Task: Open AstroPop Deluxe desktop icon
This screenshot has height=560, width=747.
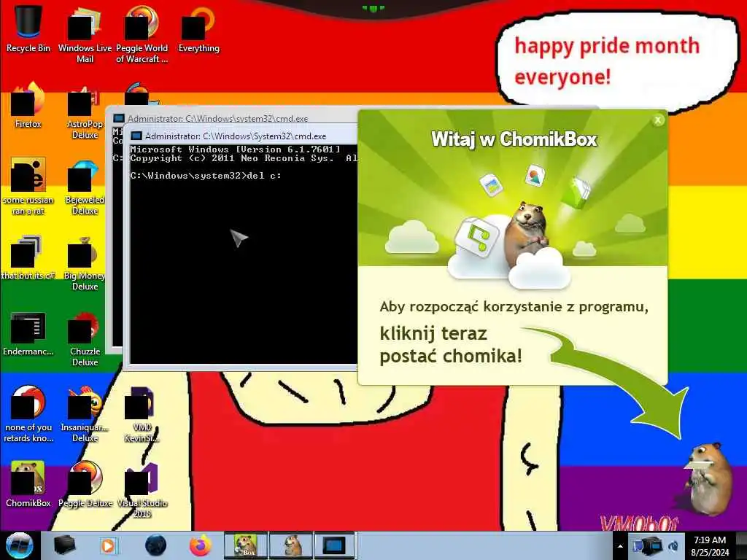Action: click(x=85, y=111)
